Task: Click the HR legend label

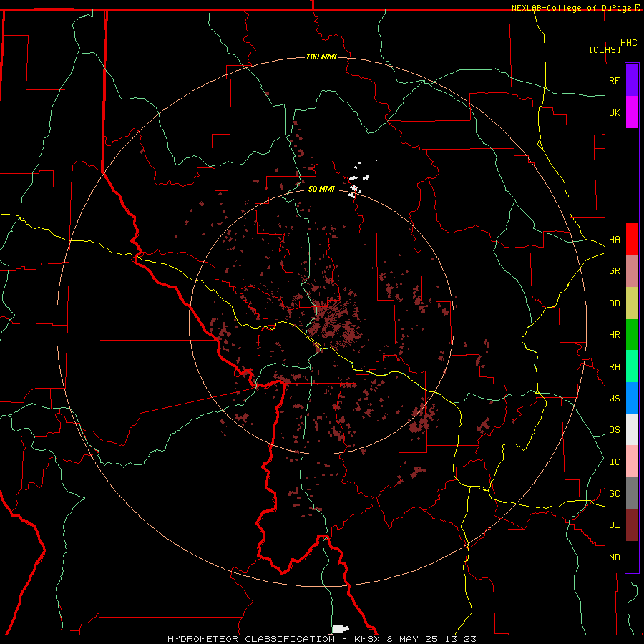Action: [x=614, y=335]
